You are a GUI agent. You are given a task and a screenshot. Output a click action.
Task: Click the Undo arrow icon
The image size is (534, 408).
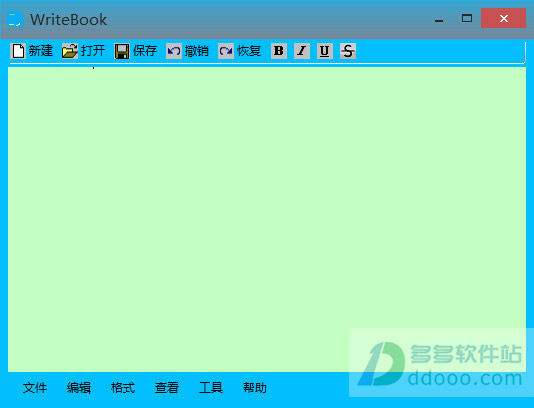174,51
